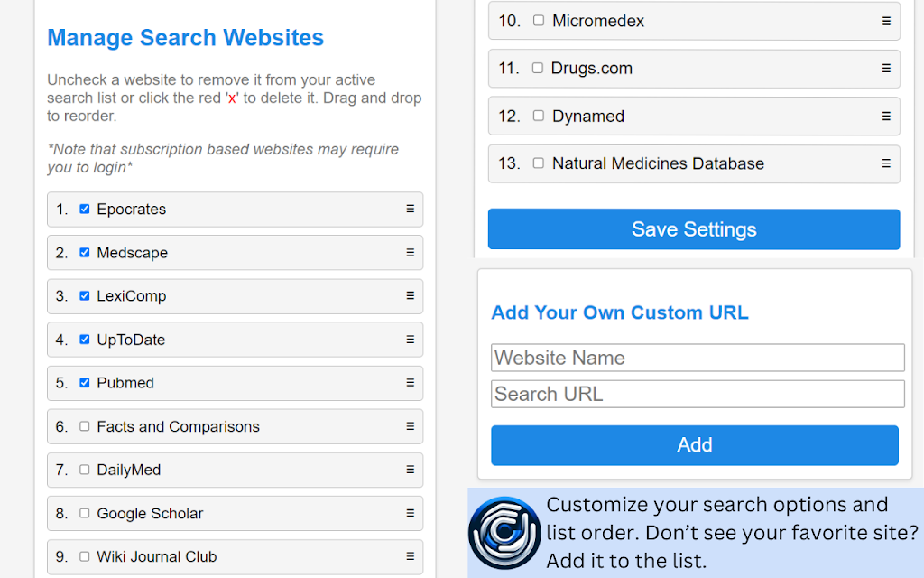Screen dimensions: 924x578
Task: Select the LexiComp list label
Action: point(132,296)
